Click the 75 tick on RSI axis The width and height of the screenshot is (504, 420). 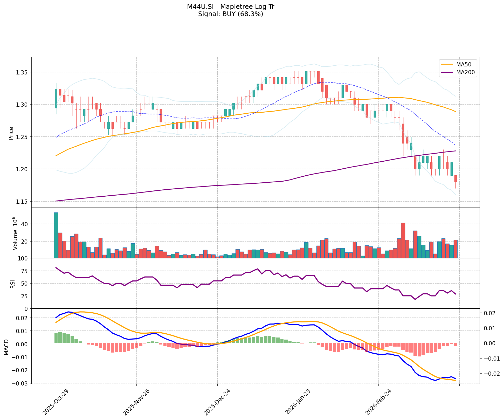(24, 271)
